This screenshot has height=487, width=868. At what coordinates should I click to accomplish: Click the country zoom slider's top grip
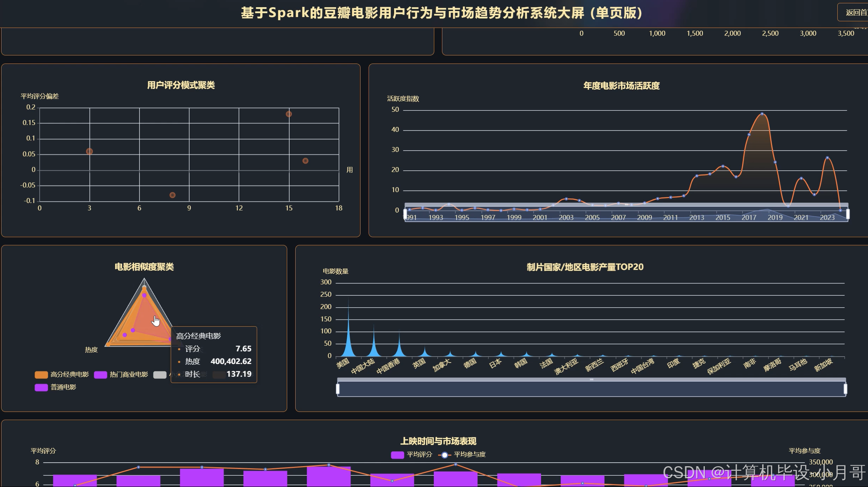point(591,379)
